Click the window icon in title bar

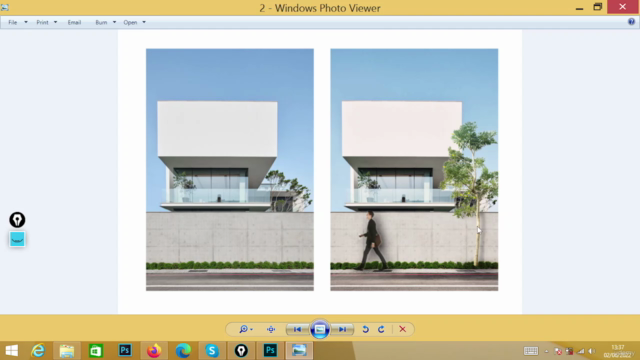[5, 7]
